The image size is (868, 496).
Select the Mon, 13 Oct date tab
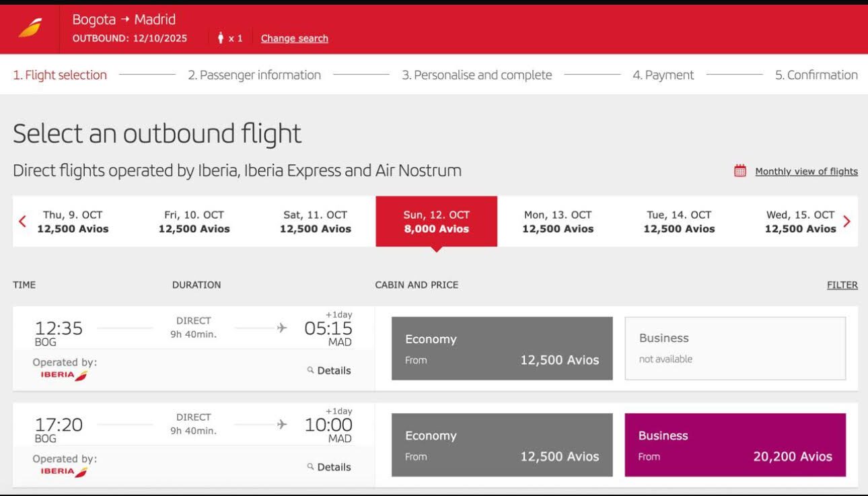(558, 221)
